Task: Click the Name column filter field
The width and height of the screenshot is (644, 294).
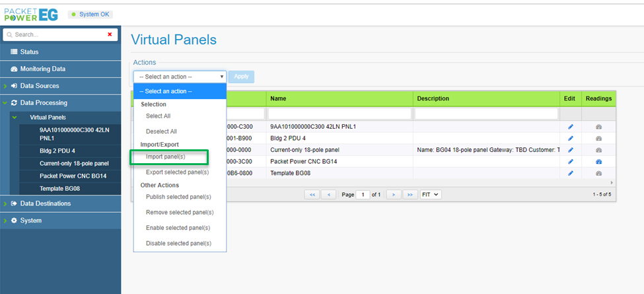Action: (x=340, y=114)
